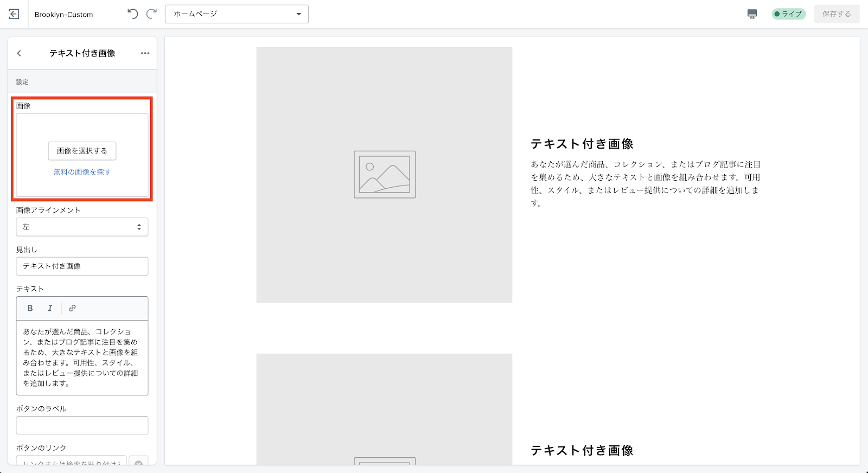Undo the last change
The height and width of the screenshot is (473, 868).
click(x=132, y=14)
